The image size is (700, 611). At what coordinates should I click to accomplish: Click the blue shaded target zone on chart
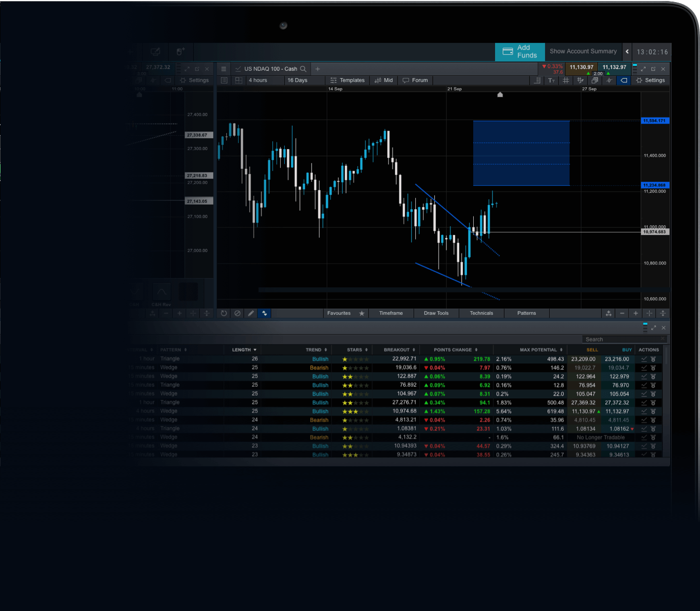521,153
